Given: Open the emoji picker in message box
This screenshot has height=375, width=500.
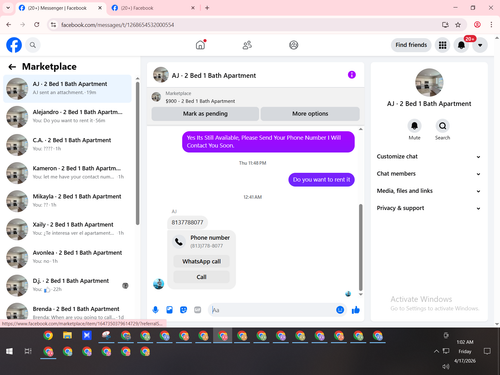Looking at the screenshot, I should pos(340,310).
